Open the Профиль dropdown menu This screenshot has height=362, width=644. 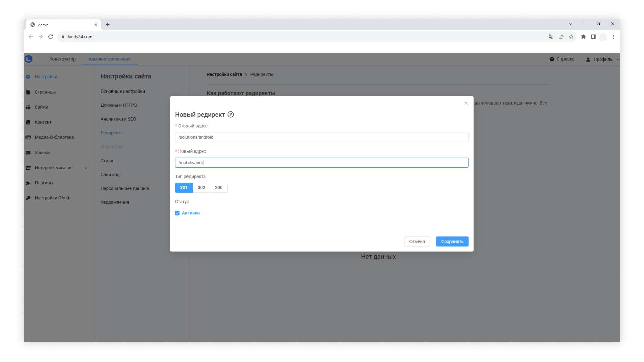click(603, 59)
